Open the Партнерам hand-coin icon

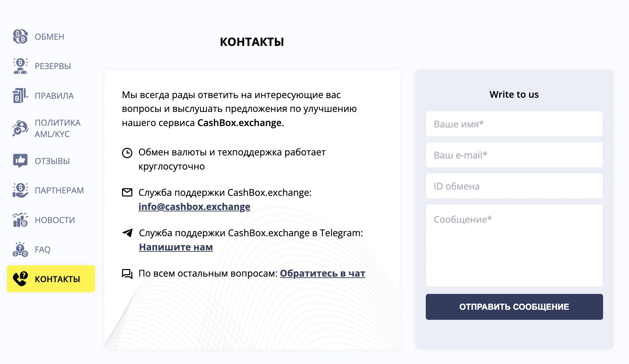20,190
